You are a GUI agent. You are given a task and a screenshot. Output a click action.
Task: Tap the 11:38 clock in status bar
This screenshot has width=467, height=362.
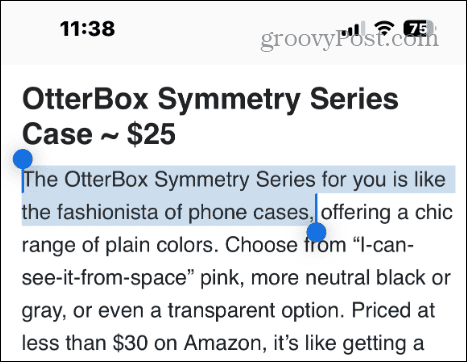pyautogui.click(x=88, y=28)
